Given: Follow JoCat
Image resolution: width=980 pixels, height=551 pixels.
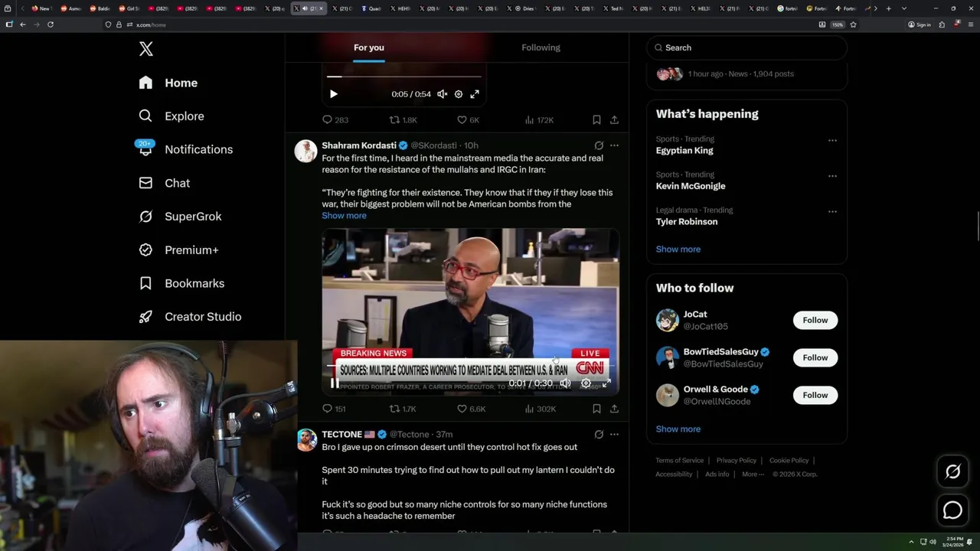Looking at the screenshot, I should point(815,321).
